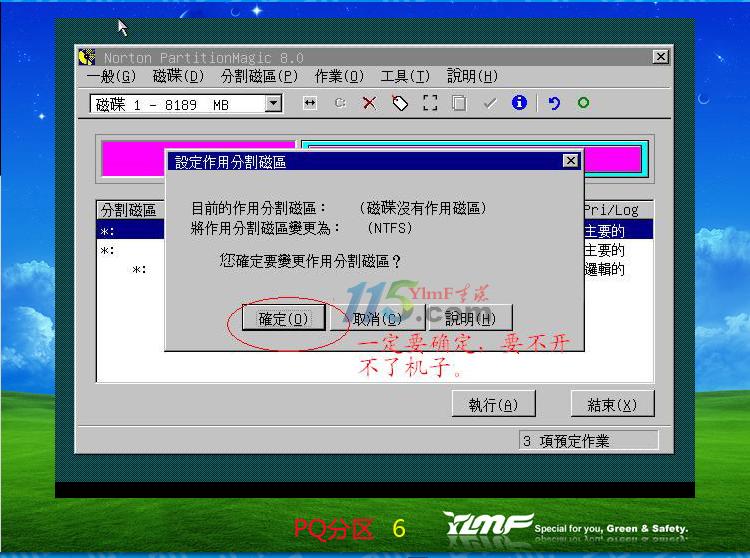Click the 說明(H) button in dialog
750x558 pixels.
[471, 317]
